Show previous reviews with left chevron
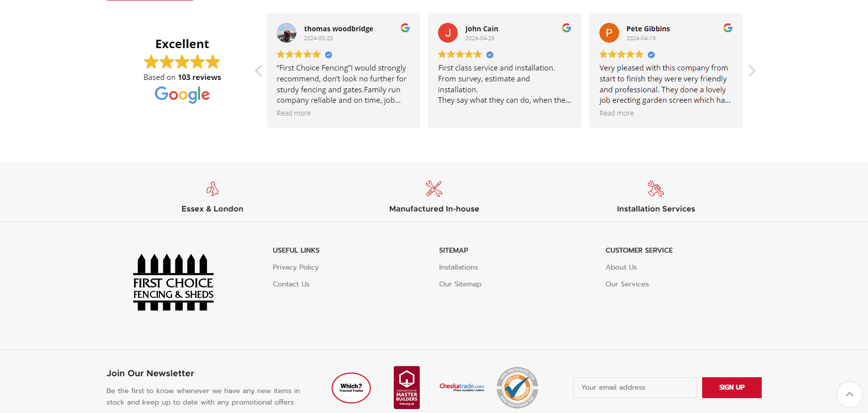This screenshot has width=868, height=413. pos(259,71)
